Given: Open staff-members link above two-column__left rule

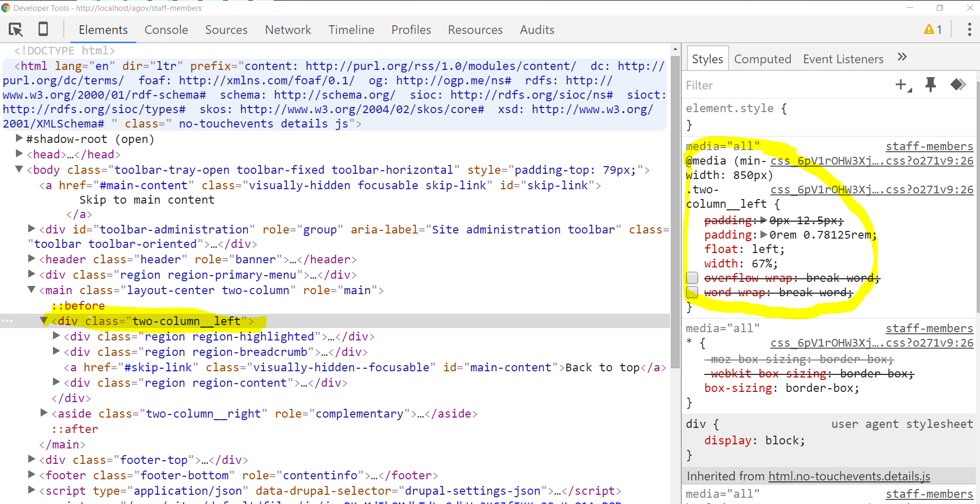Looking at the screenshot, I should coord(929,147).
